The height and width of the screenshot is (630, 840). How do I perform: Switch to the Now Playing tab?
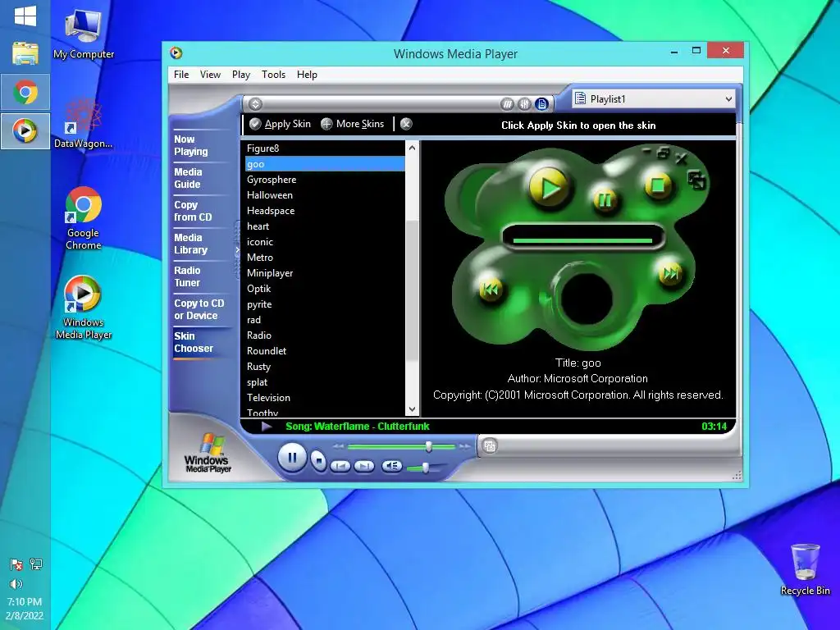pos(190,145)
